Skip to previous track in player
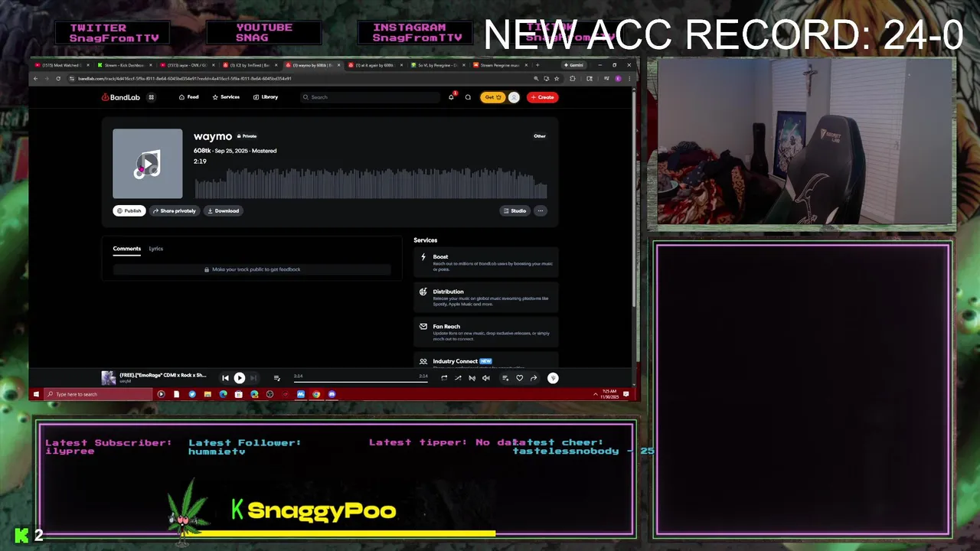The height and width of the screenshot is (551, 980). coord(225,378)
